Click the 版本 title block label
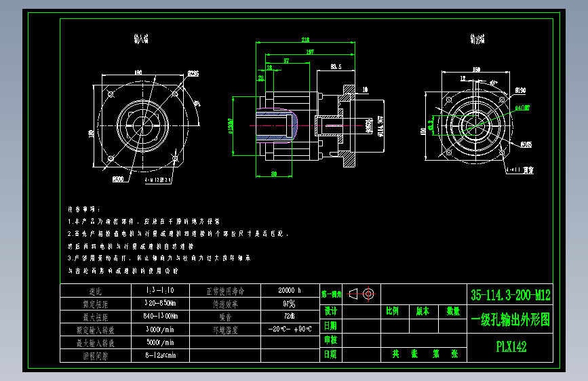 pyautogui.click(x=423, y=311)
